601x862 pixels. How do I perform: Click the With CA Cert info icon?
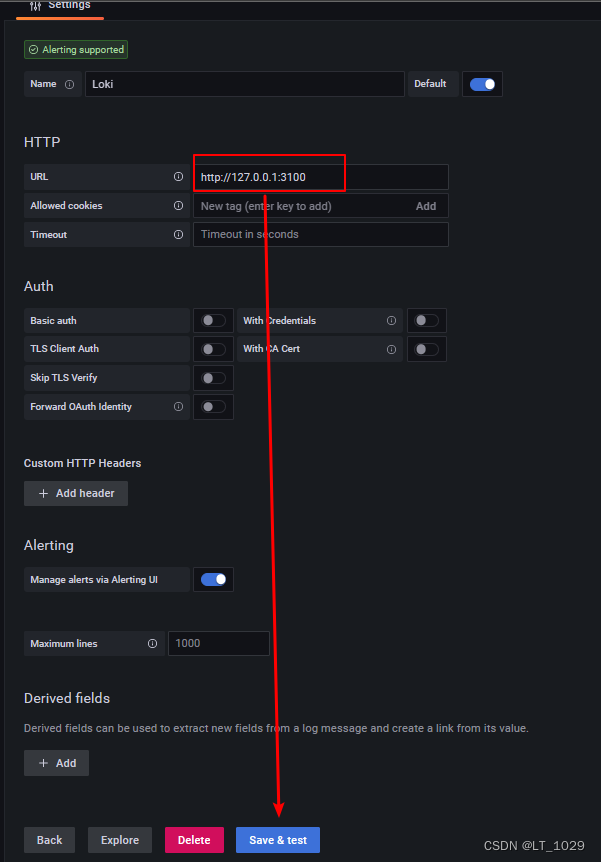tap(391, 349)
